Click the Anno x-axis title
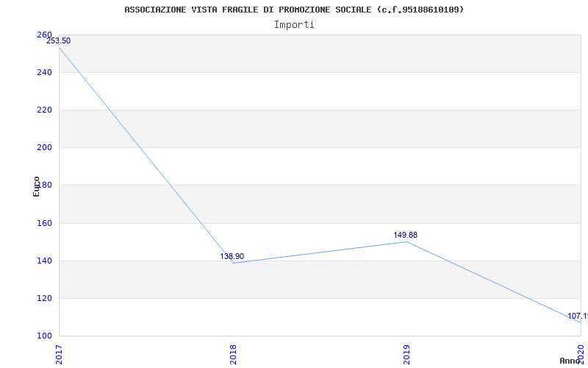Viewport: 588px width, 368px height. tap(570, 361)
